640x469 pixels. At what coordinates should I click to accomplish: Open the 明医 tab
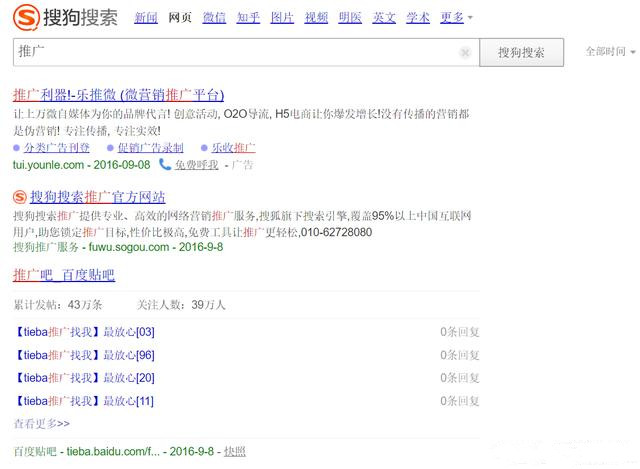350,18
